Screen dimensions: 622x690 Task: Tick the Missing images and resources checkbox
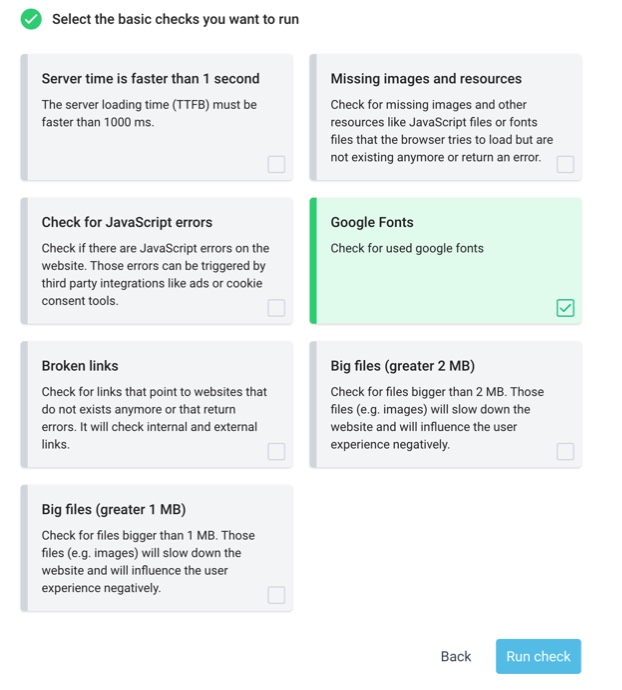(x=565, y=164)
